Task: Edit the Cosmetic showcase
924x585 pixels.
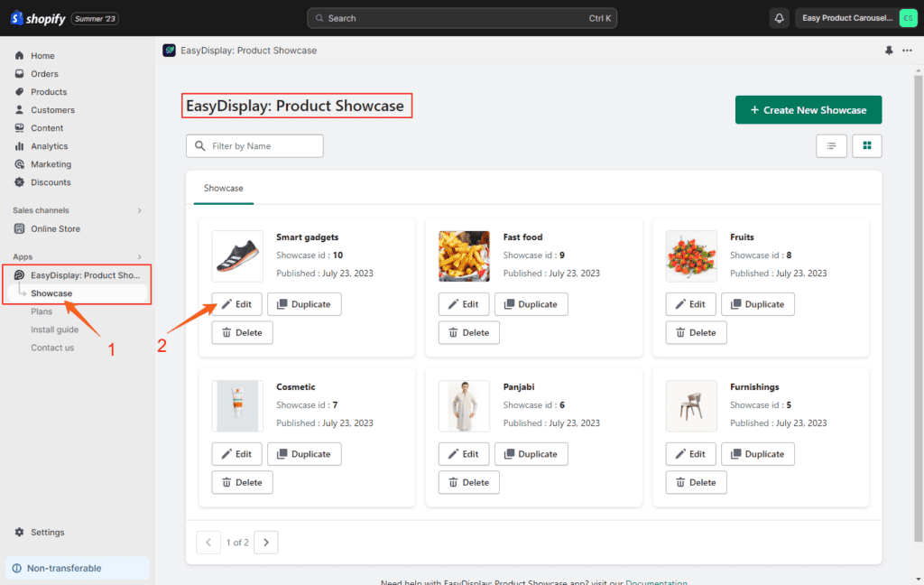Action: tap(236, 453)
